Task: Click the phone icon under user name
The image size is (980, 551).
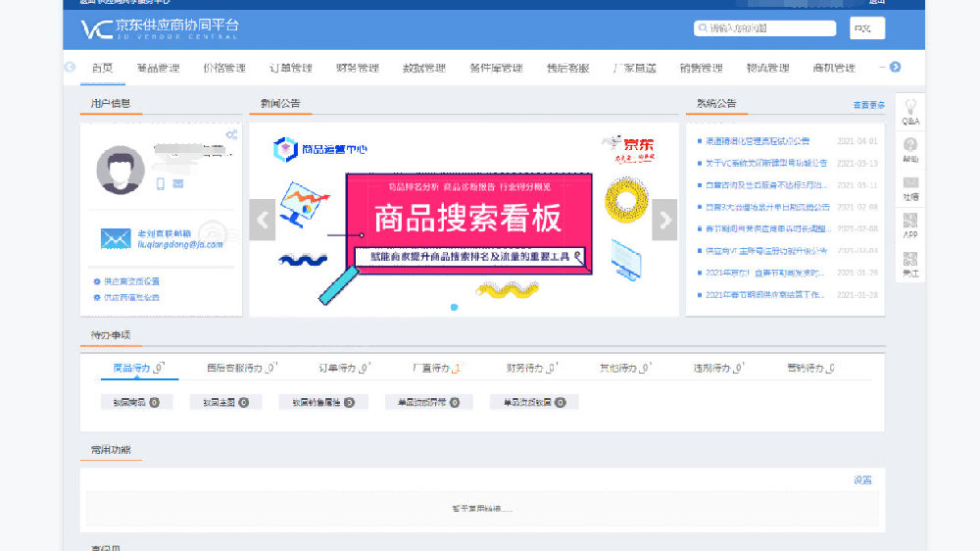Action: [x=161, y=184]
